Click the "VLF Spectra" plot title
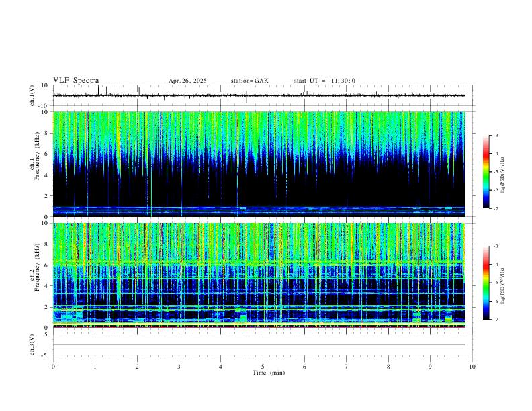Image resolution: width=532 pixels, height=411 pixels. 76,81
